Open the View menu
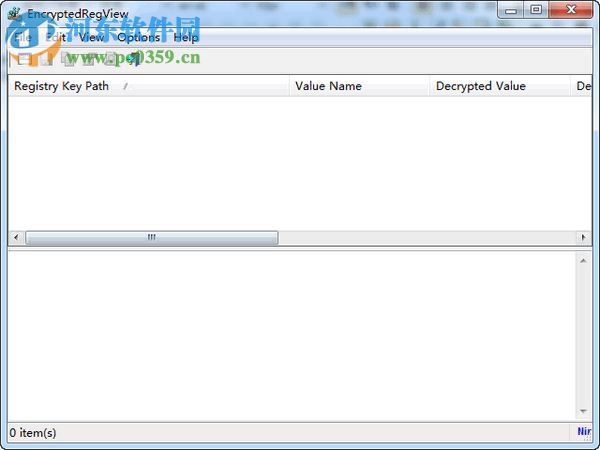The width and height of the screenshot is (600, 450). (91, 38)
